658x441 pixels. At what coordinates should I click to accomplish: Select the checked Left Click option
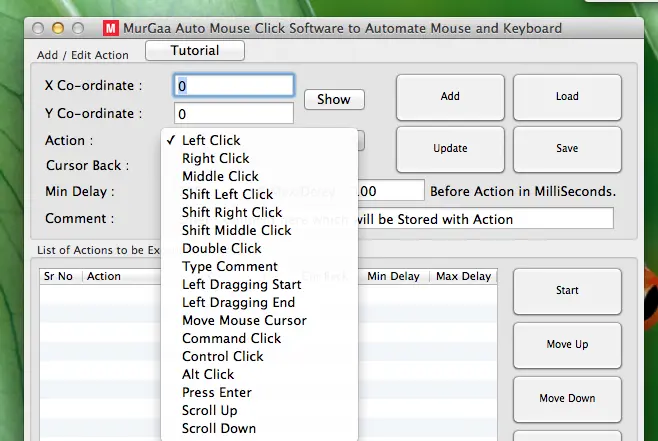point(212,140)
